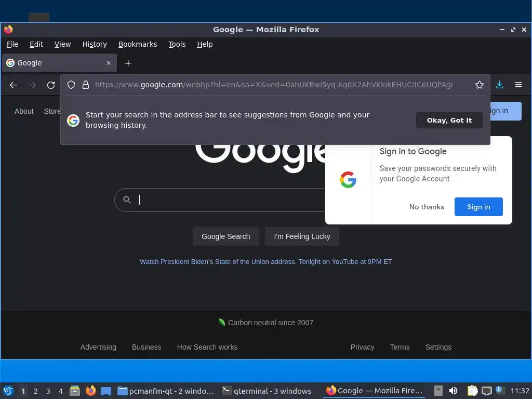Maximize the Firefox window

point(513,30)
